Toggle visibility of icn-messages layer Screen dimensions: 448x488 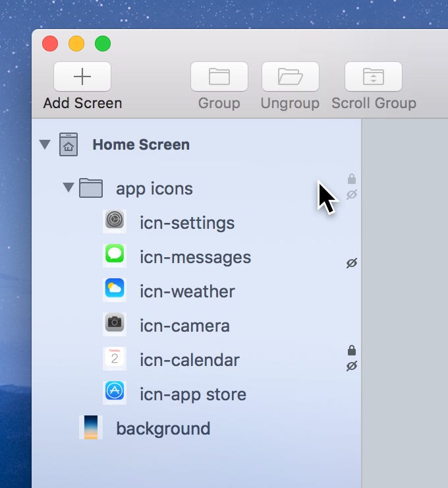tap(352, 263)
